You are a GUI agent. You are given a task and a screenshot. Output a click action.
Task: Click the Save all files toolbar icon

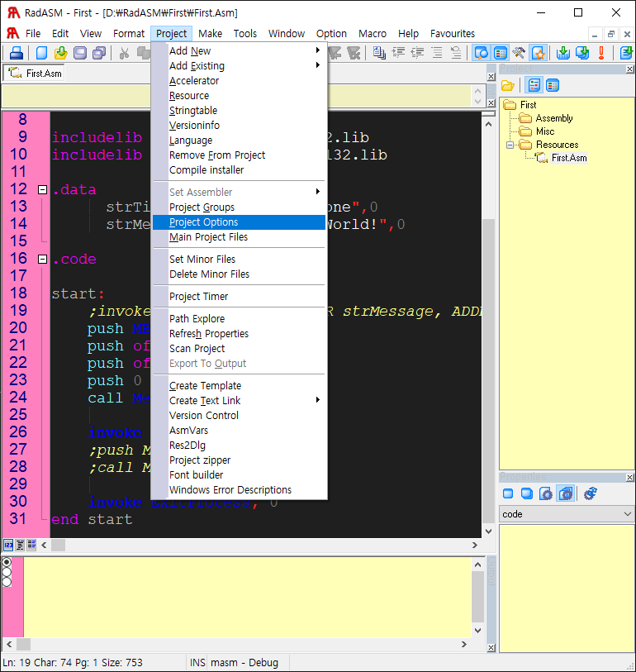(x=99, y=53)
